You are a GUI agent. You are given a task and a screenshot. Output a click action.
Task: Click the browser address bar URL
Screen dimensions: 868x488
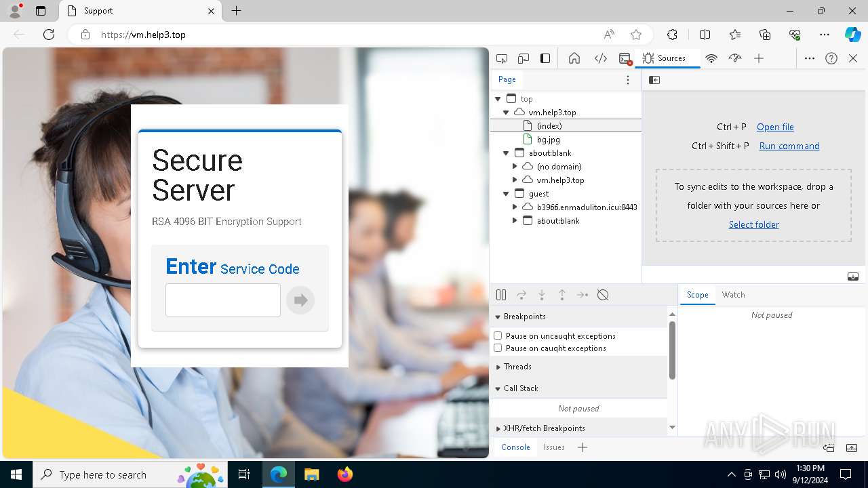pos(143,35)
